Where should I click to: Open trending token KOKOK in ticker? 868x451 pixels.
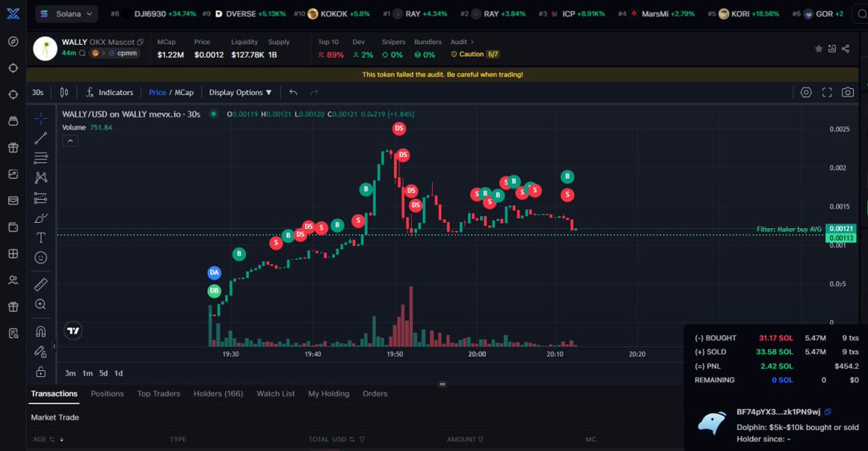(x=331, y=14)
